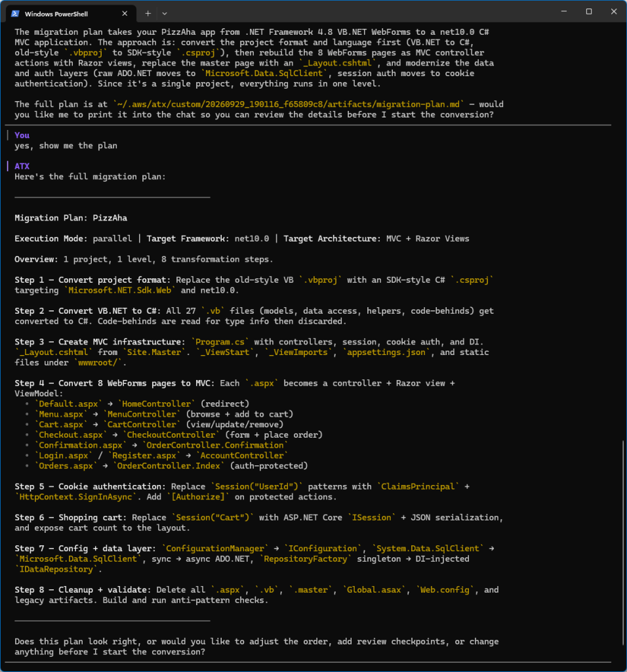Screen dimensions: 627x672
Task: Click 'Global.asax' text
Action: tap(374, 590)
